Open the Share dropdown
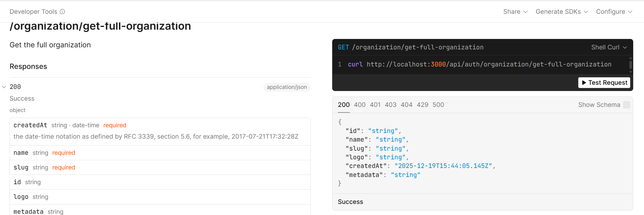 tap(515, 12)
